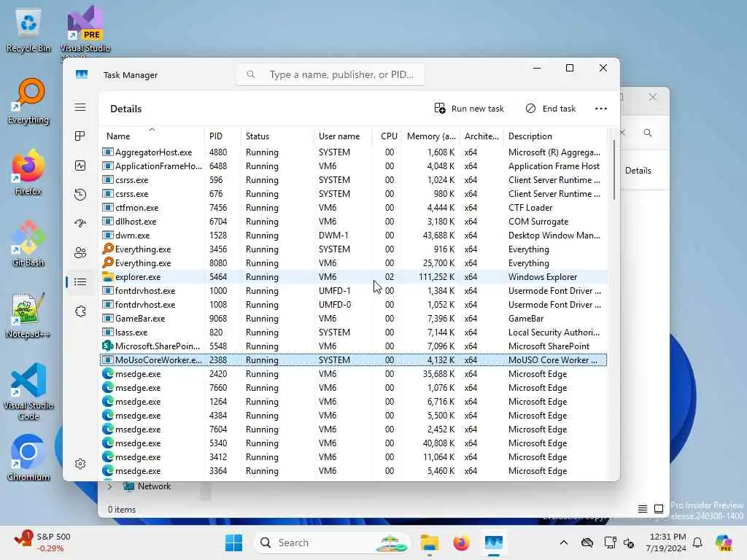Open Firefox desktop shortcut

click(x=28, y=172)
